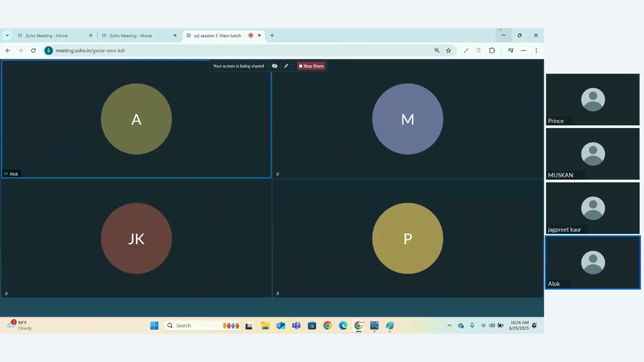Stop sharing the screen
The image size is (644, 362).
coord(311,66)
